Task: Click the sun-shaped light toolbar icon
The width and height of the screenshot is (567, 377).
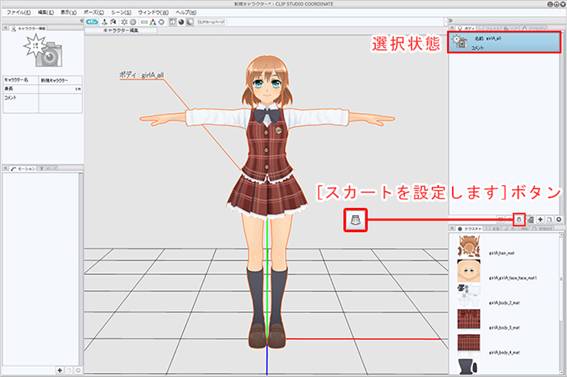Action: [x=124, y=22]
